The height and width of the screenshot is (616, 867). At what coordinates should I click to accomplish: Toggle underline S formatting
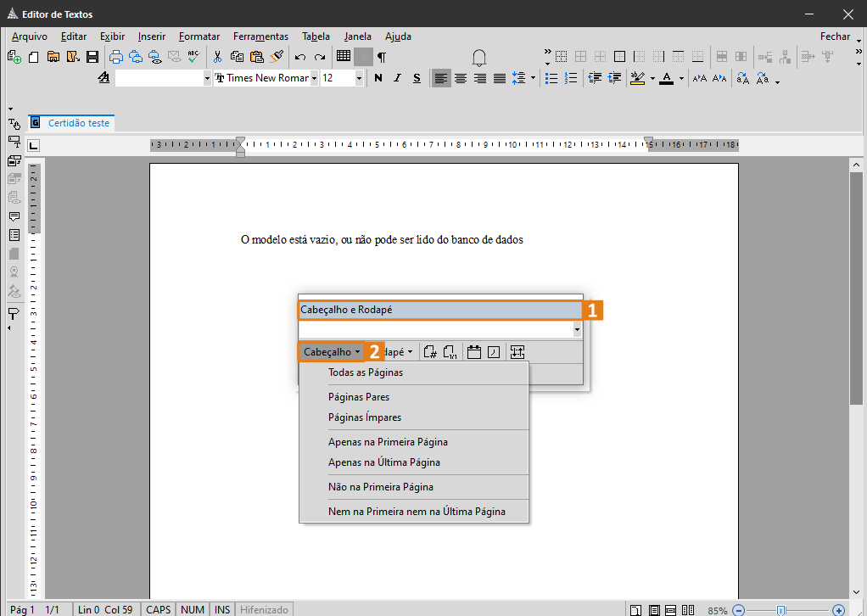[417, 78]
